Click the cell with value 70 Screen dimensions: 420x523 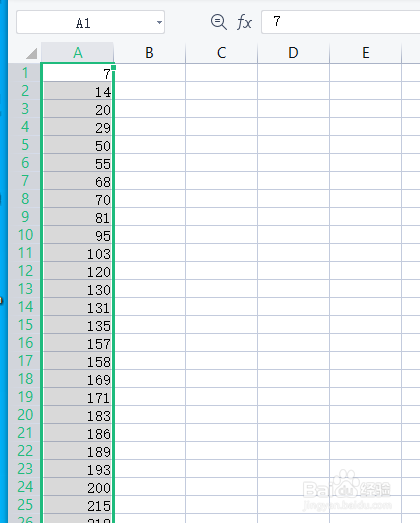pos(78,199)
